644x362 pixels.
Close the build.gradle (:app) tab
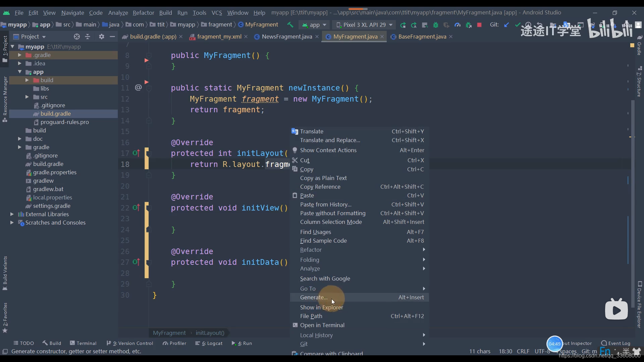pos(181,37)
